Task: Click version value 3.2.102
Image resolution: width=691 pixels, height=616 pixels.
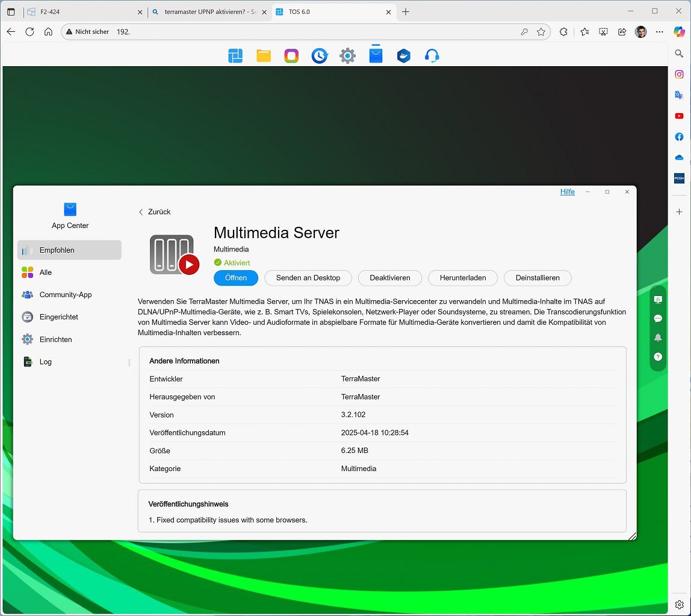Action: coord(353,414)
